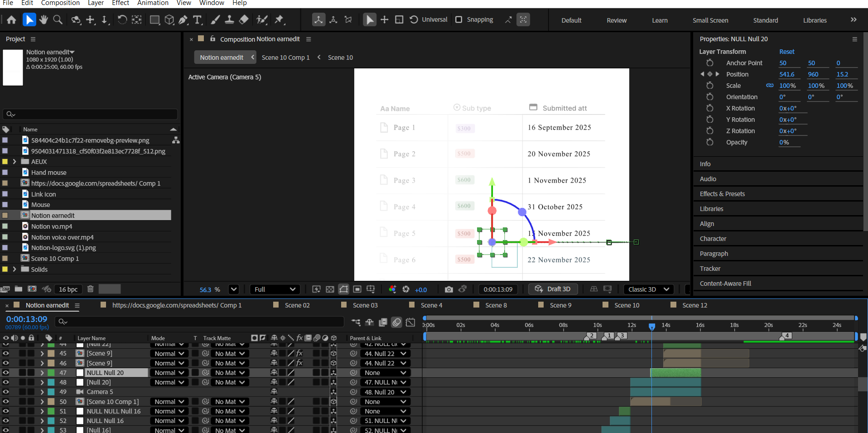Enable the Snapping checkbox
Screen dimensions: 868x433
(x=459, y=19)
